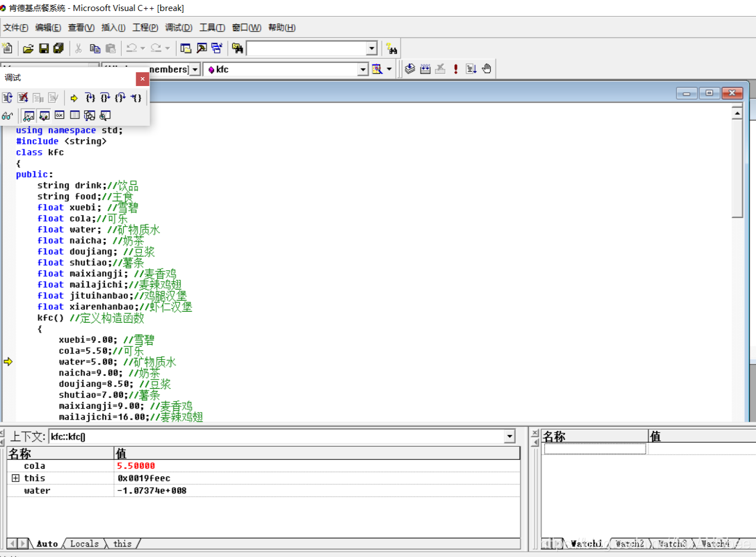The image size is (756, 557).
Task: Open QuickWatch with the glasses icon
Action: tap(7, 116)
